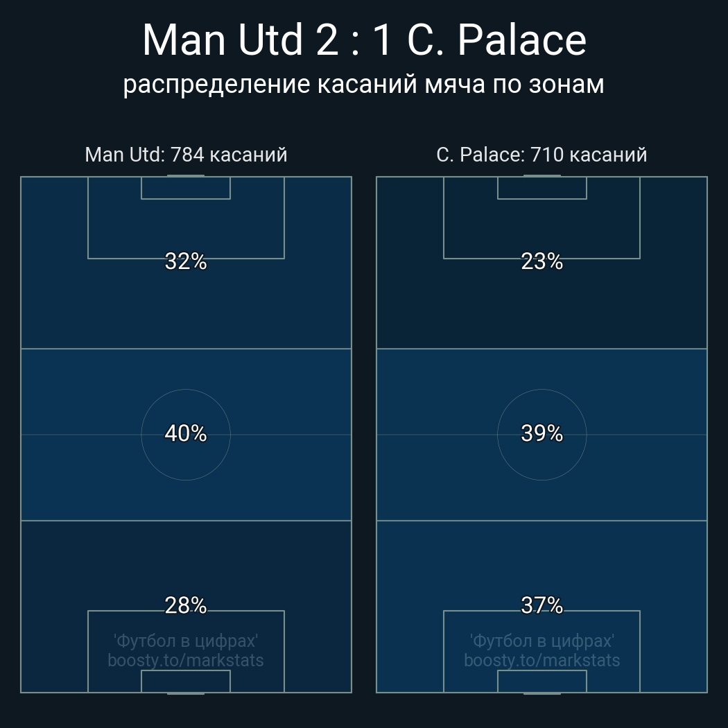Screen dimensions: 728x728
Task: Click the top six-yard box on Man Utd pitch
Action: 186,188
